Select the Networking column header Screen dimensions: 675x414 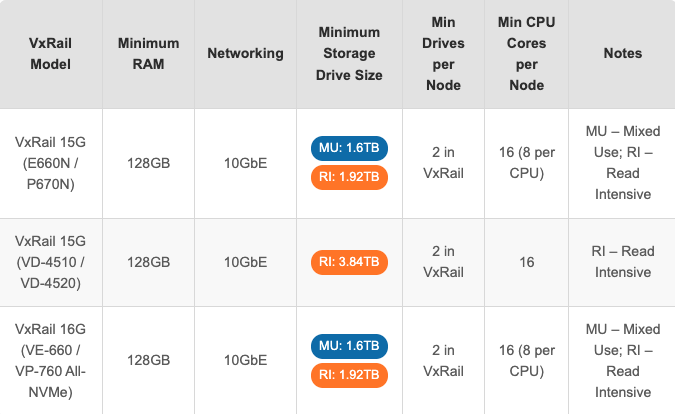pyautogui.click(x=245, y=54)
